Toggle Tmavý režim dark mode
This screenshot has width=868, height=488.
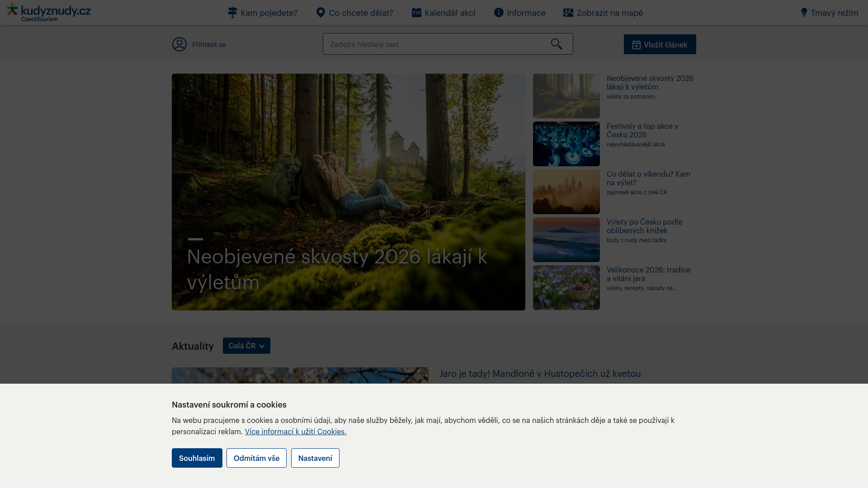pyautogui.click(x=830, y=13)
